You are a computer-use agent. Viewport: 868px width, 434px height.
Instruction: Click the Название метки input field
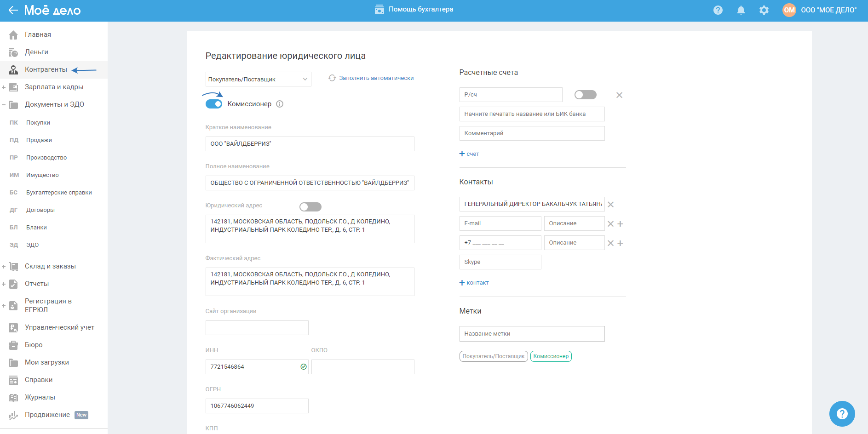[x=532, y=334]
